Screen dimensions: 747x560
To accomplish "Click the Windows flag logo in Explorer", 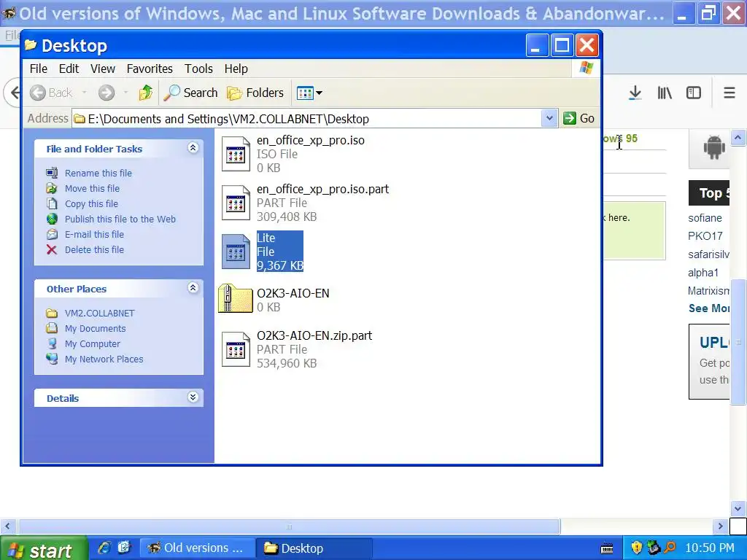I will (x=587, y=68).
